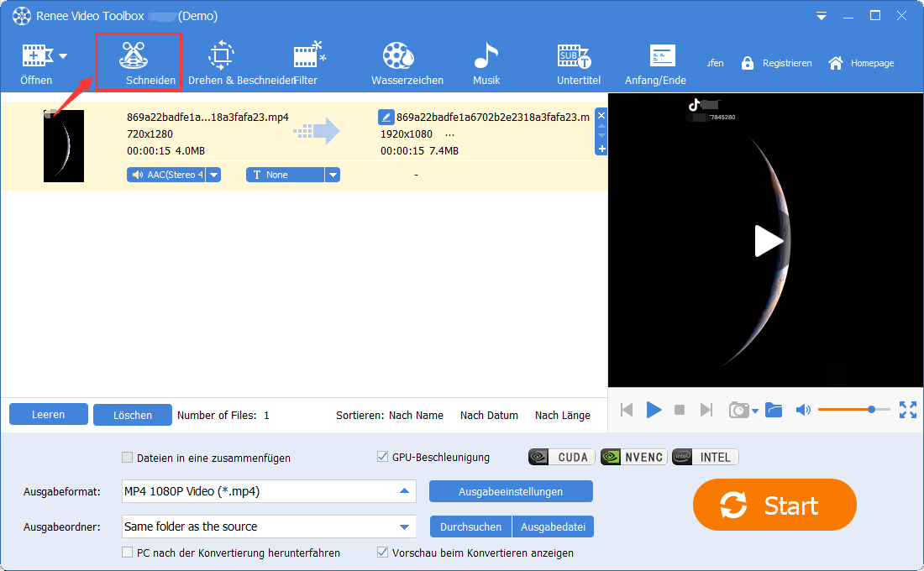Sort files by Nach Länge
The height and width of the screenshot is (571, 924).
pos(562,416)
